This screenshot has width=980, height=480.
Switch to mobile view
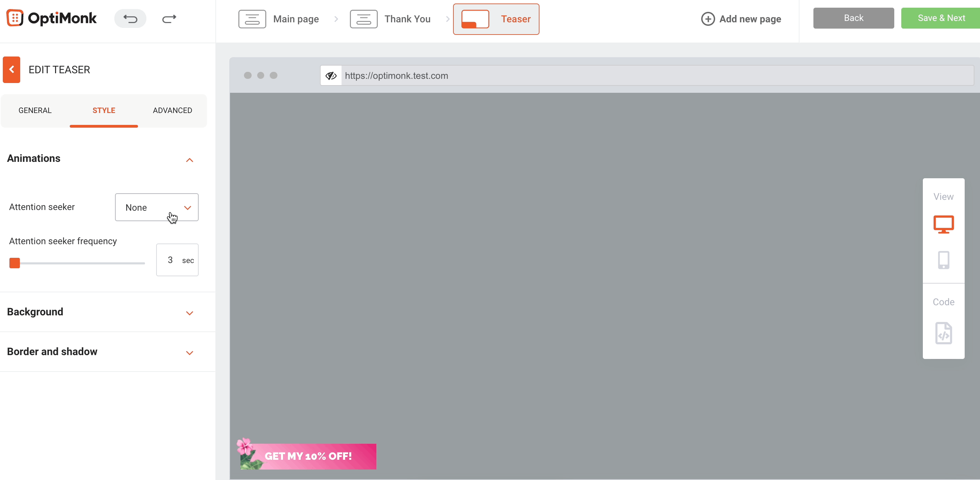click(x=943, y=260)
